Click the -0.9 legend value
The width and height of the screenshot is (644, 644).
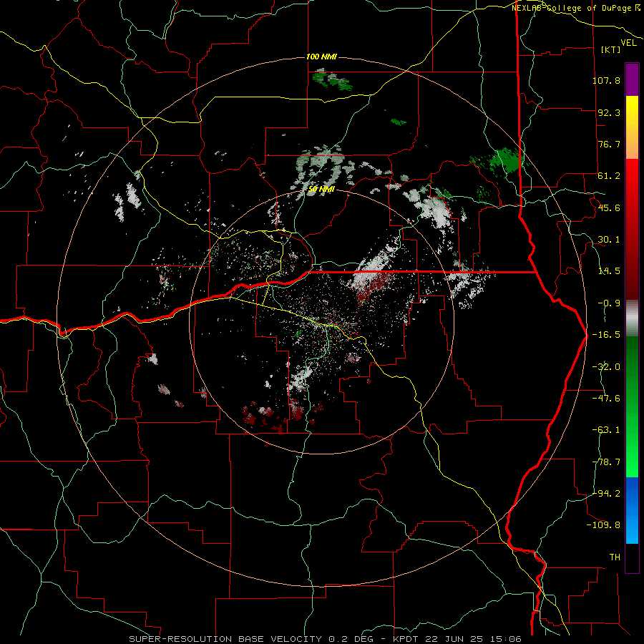click(609, 303)
